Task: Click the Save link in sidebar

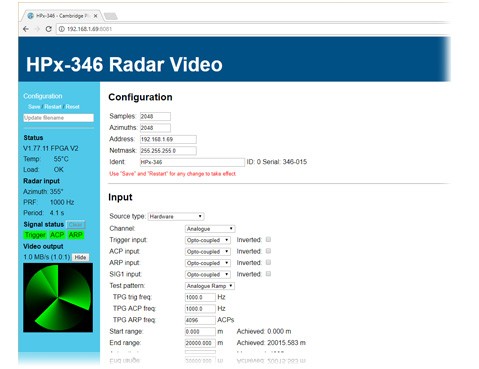Action: (x=34, y=107)
